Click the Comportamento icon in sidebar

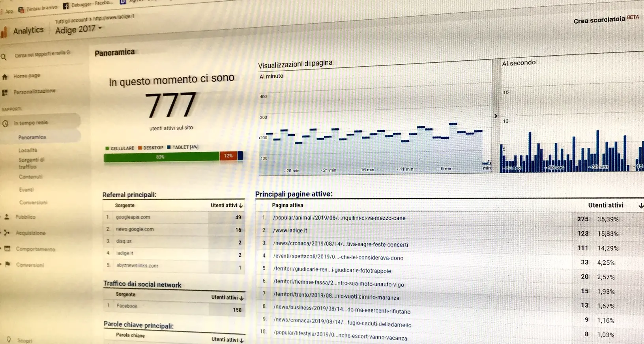(7, 249)
